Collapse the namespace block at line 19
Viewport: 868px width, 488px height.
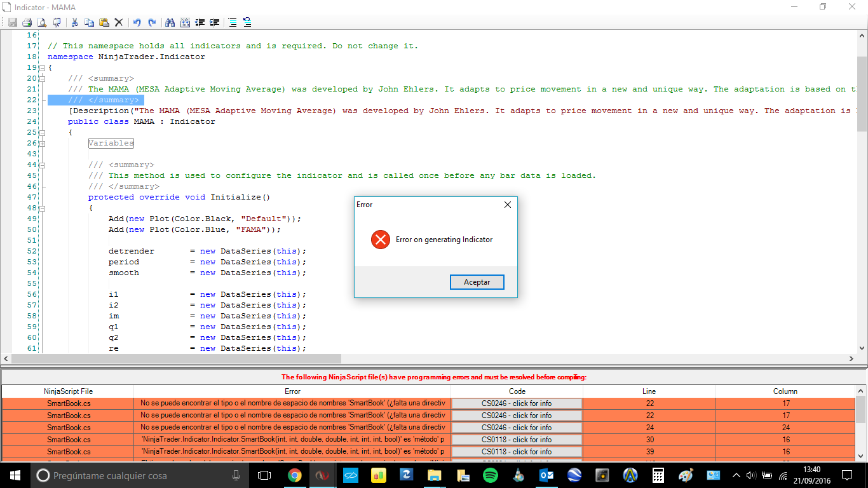pyautogui.click(x=42, y=67)
